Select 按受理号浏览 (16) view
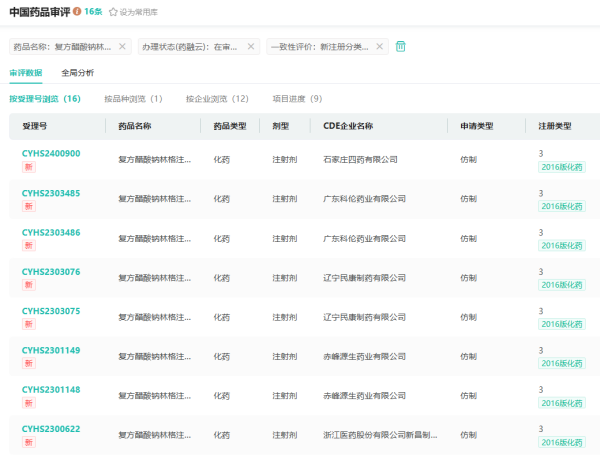 click(45, 99)
